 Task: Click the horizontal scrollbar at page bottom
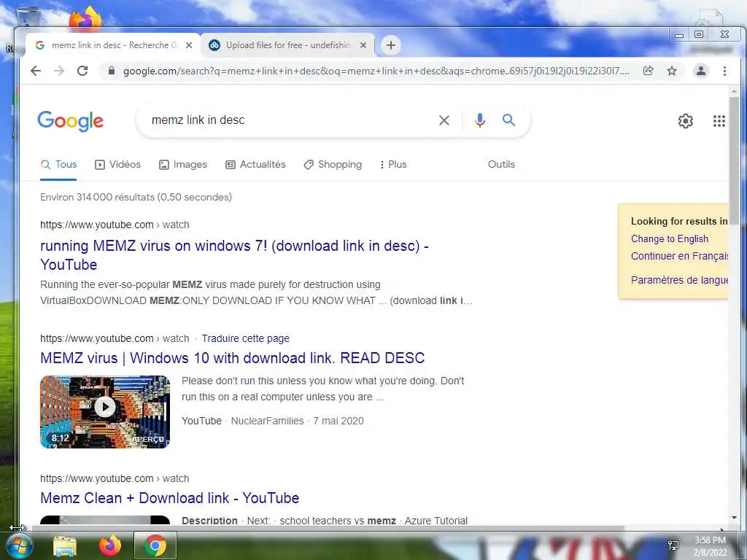pyautogui.click(x=328, y=528)
